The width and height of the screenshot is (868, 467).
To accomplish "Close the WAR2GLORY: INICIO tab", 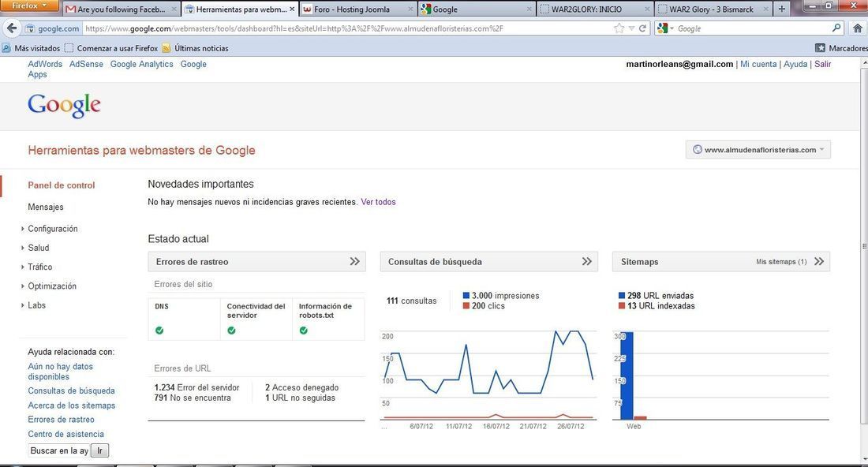I will pos(647,9).
